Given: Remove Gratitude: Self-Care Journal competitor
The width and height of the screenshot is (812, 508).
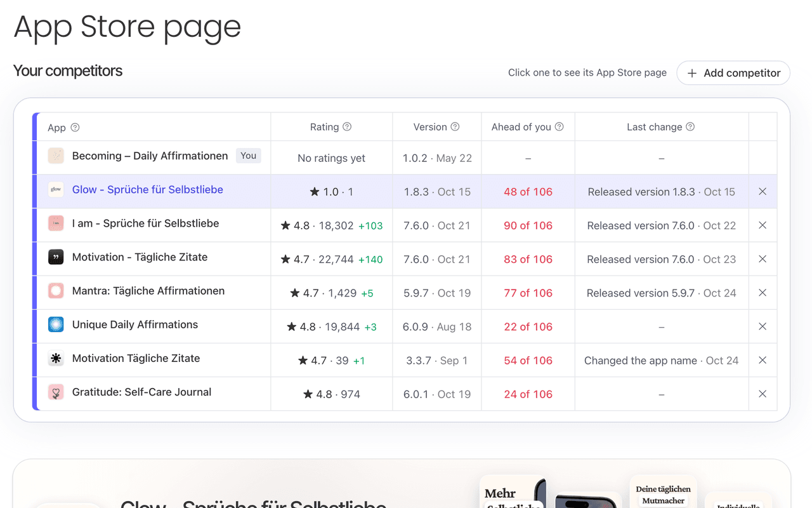Looking at the screenshot, I should pyautogui.click(x=763, y=394).
